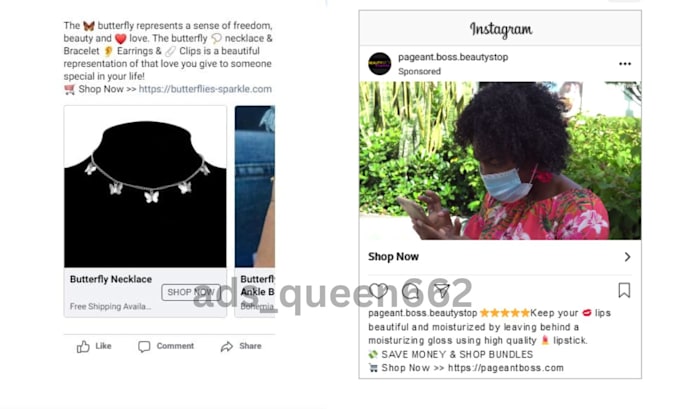The image size is (680, 409).
Task: Open the butterflies-sparkle.com link
Action: (x=205, y=89)
